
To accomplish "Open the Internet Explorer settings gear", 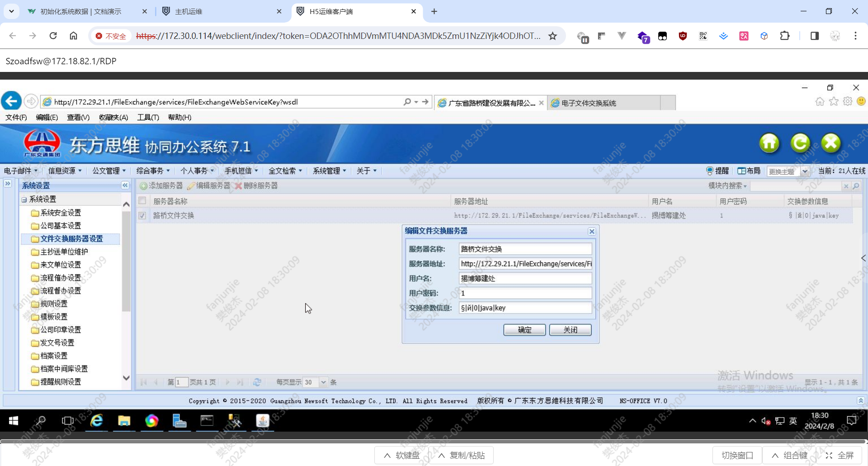I will (x=848, y=102).
